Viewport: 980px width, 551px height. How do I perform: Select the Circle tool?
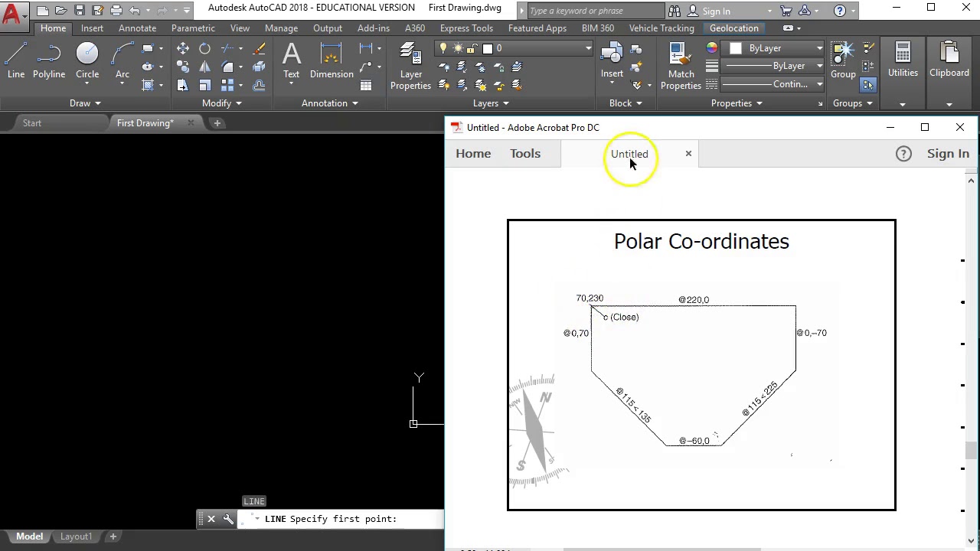87,61
